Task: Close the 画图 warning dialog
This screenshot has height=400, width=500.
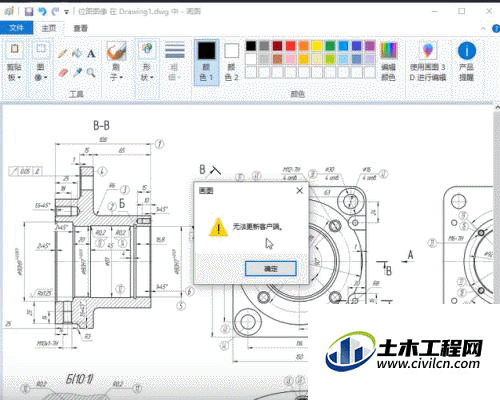Action: [299, 191]
